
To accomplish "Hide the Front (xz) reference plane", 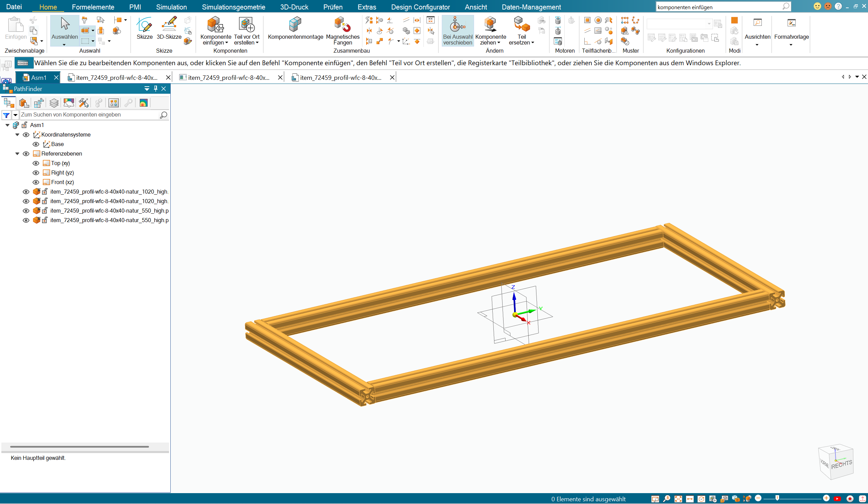I will tap(36, 182).
